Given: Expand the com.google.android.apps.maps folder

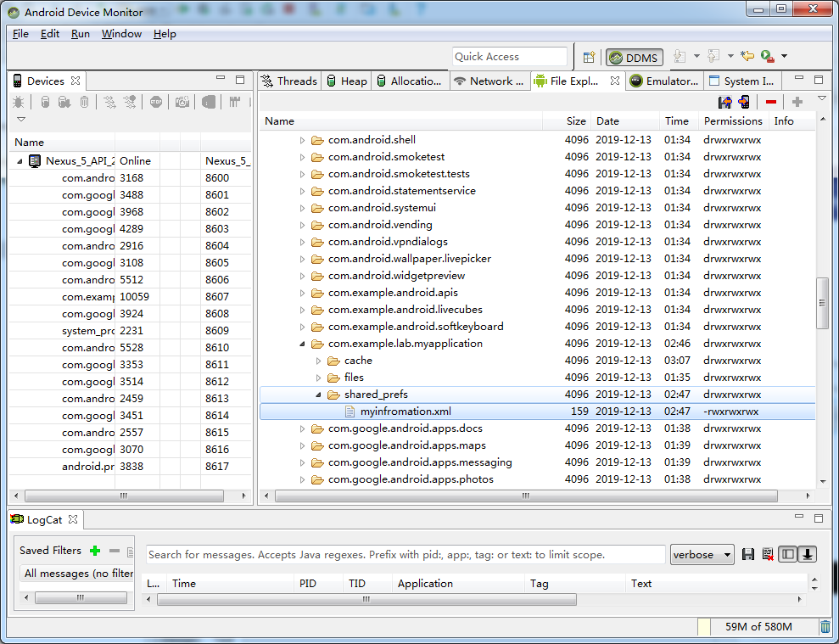Looking at the screenshot, I should pos(302,445).
